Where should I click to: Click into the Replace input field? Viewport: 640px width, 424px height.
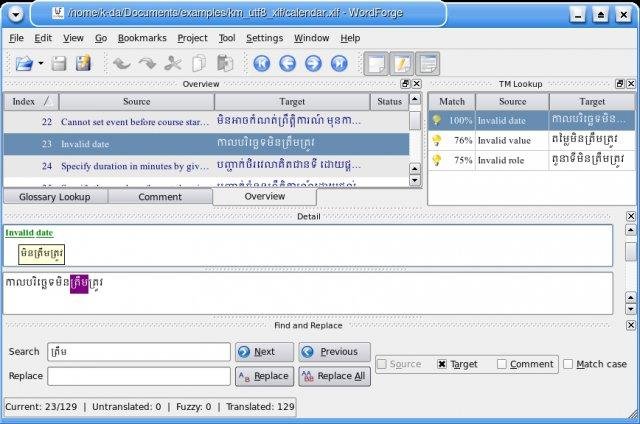[139, 376]
